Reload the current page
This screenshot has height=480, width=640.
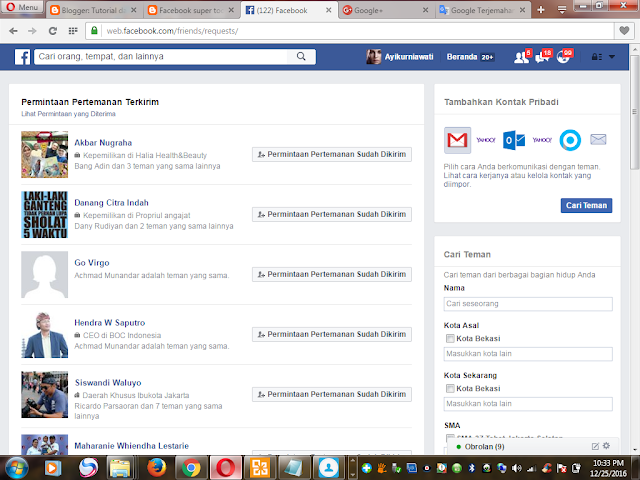53,31
